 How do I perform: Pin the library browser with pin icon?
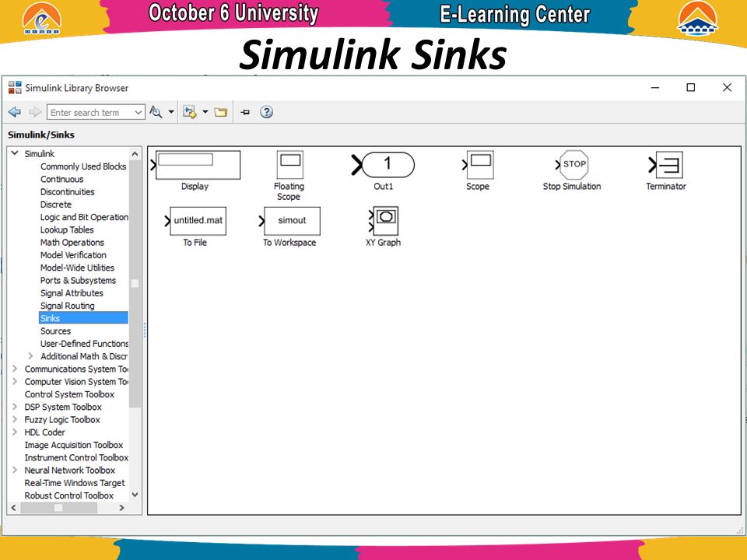(245, 112)
